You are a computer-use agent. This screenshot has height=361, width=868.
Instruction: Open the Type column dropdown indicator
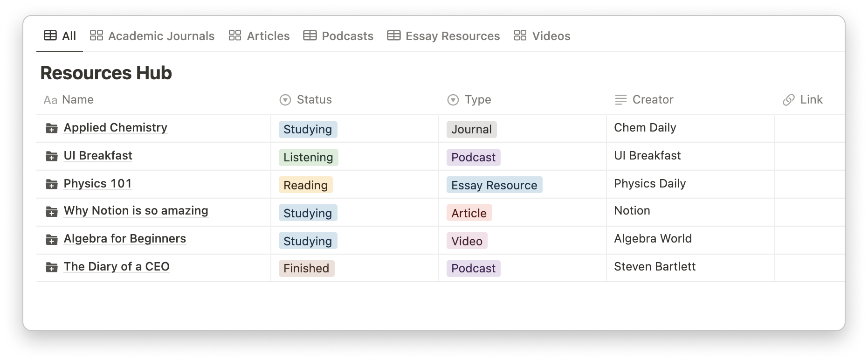[x=452, y=99]
